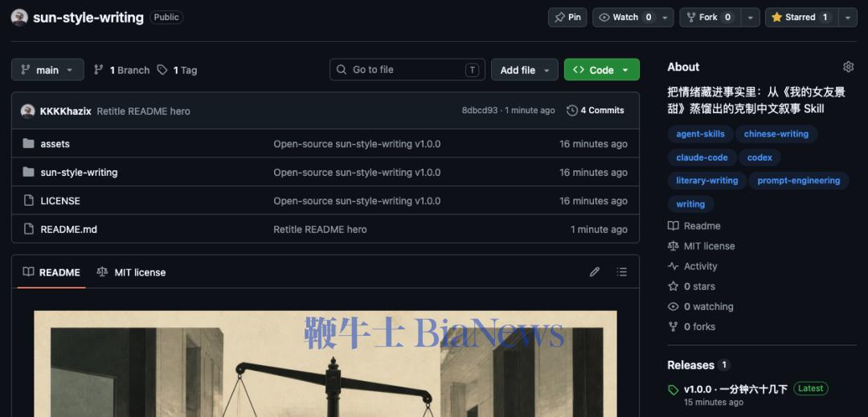Open the sun-style-writing folder
This screenshot has width=868, height=417.
[79, 173]
